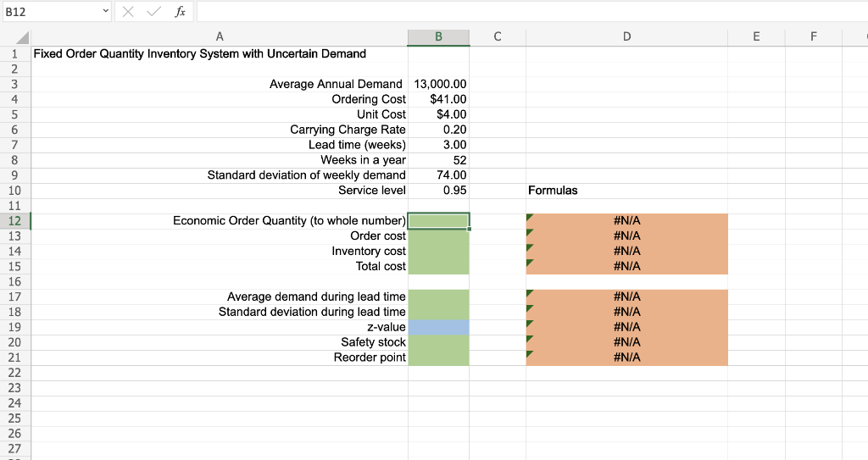The image size is (868, 460).
Task: Click the cancel X icon in formula bar
Action: [128, 12]
